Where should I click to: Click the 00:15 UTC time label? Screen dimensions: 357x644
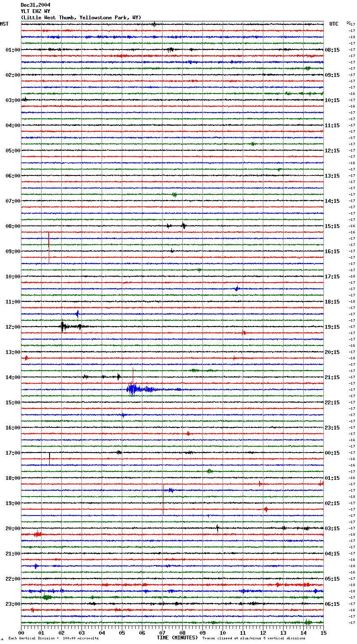tap(332, 453)
